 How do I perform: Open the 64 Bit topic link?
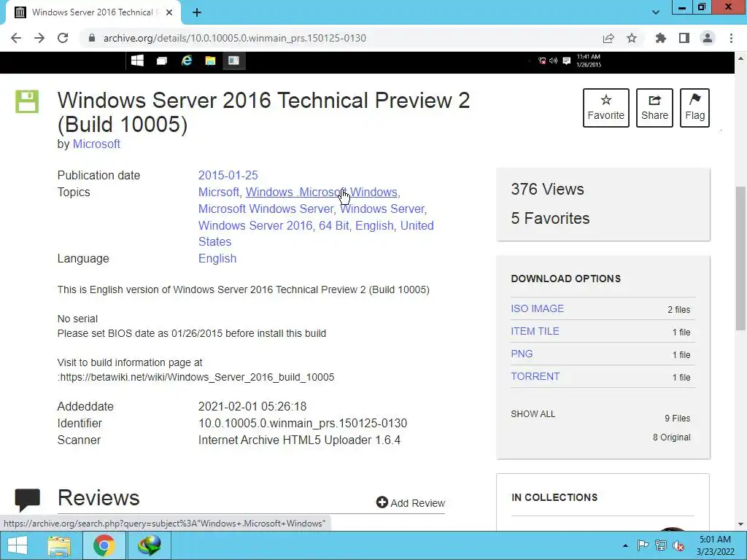coord(334,225)
